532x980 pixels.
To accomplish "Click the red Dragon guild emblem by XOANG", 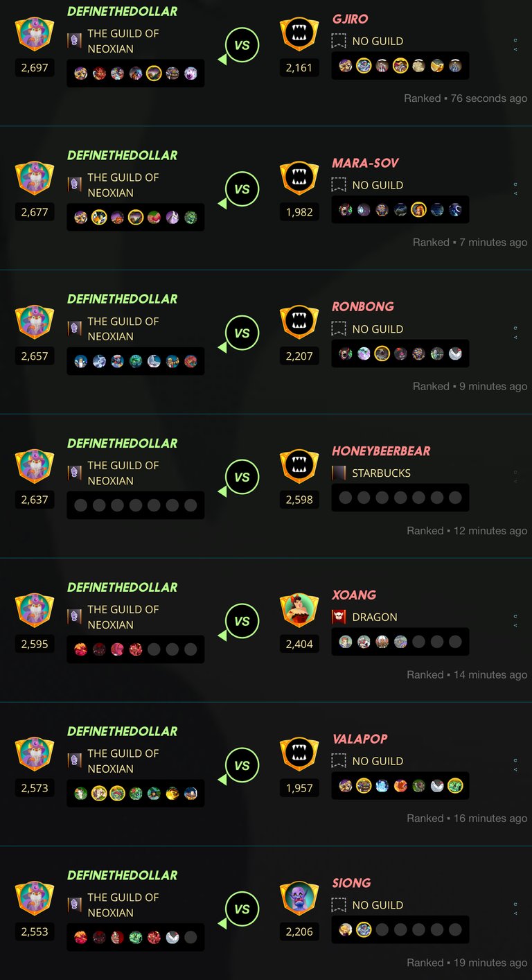I will coord(339,617).
